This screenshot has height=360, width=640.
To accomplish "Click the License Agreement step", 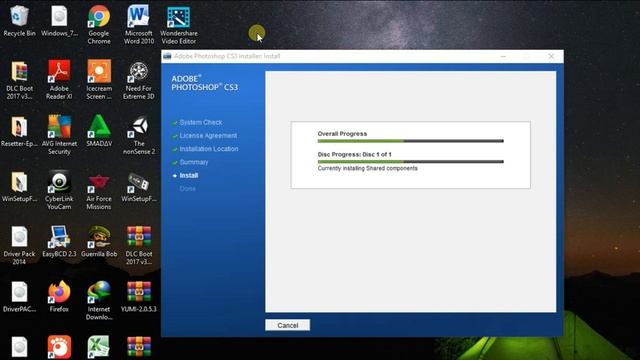I will point(208,136).
